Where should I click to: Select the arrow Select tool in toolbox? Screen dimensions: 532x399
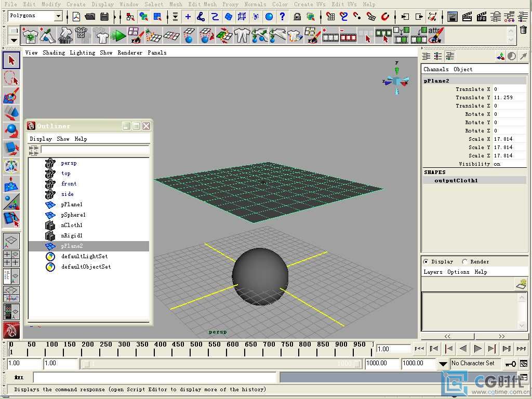pyautogui.click(x=11, y=60)
